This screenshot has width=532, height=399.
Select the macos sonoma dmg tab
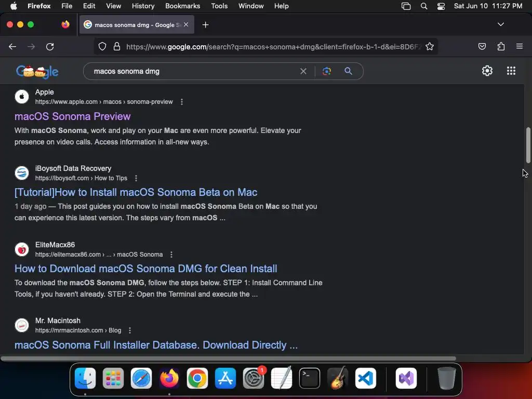tap(137, 24)
